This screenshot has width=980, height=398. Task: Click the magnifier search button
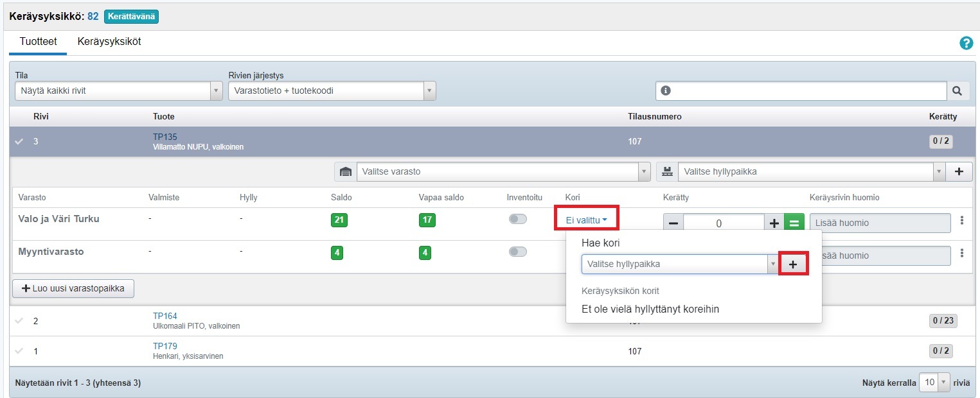click(x=958, y=91)
